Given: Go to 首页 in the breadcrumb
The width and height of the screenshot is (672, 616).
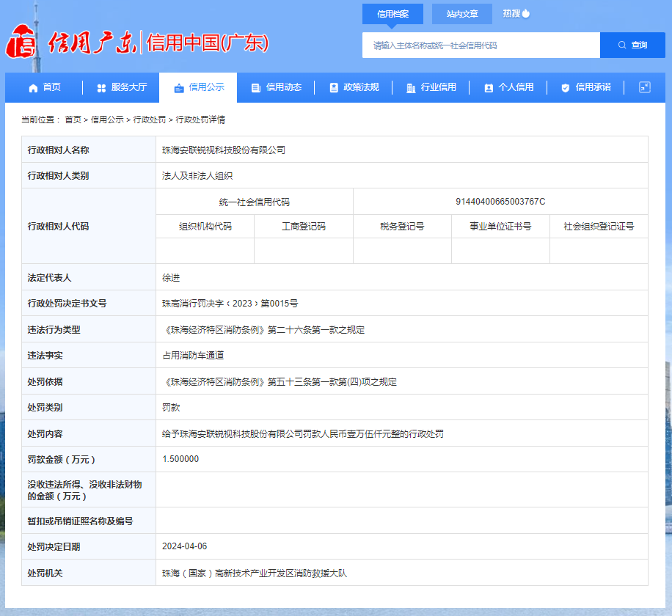Looking at the screenshot, I should coord(73,120).
